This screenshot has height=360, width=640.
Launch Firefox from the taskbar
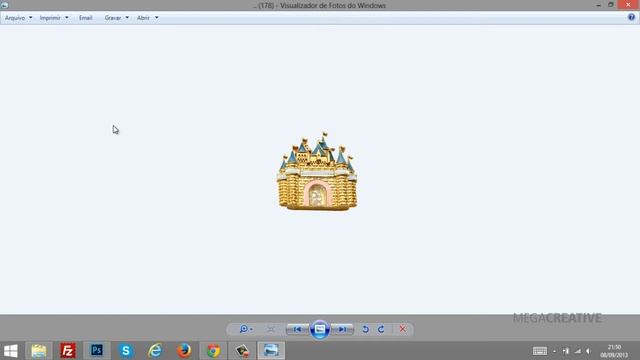(184, 351)
